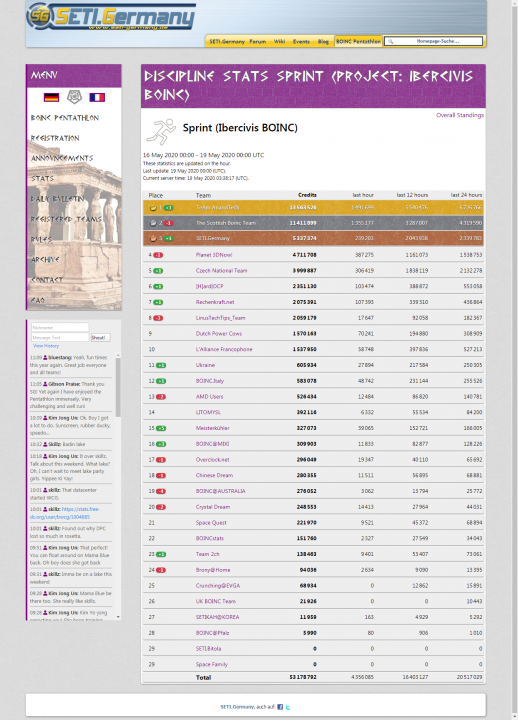This screenshot has height=720, width=518.
Task: Click the gold medal icon for TeAm AnandTech
Action: pos(153,208)
